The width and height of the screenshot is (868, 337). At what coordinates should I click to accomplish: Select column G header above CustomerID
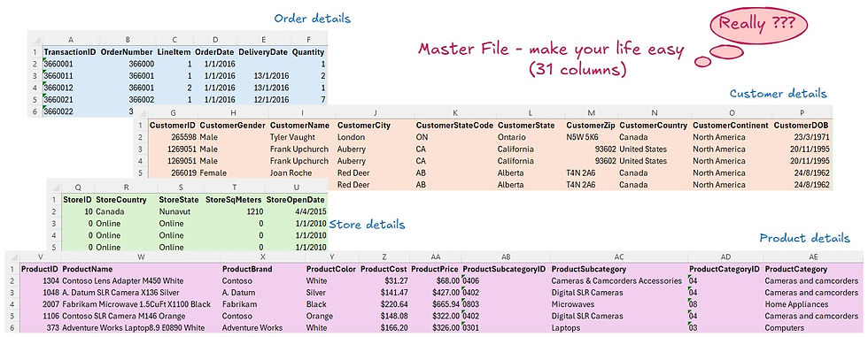[x=174, y=113]
